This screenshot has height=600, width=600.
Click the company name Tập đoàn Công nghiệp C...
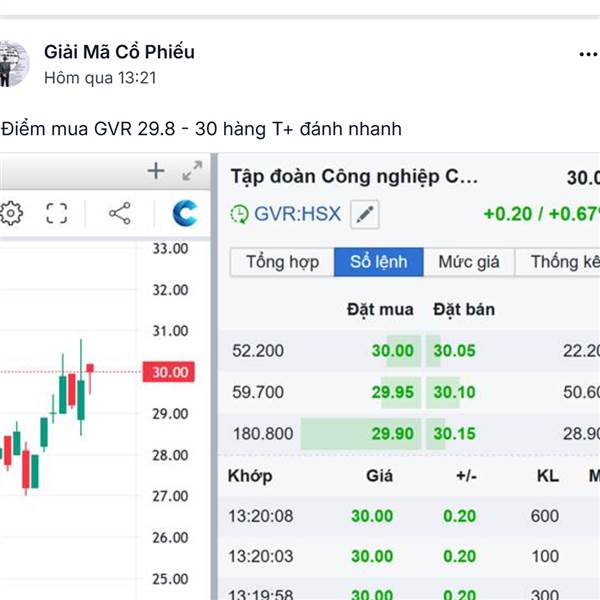tap(354, 177)
